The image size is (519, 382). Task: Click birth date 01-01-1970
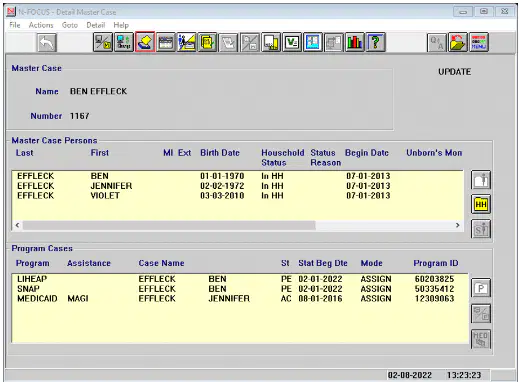click(222, 176)
